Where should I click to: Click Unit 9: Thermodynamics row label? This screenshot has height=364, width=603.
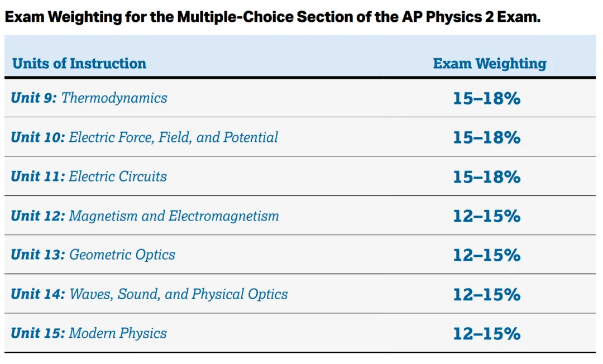(89, 98)
